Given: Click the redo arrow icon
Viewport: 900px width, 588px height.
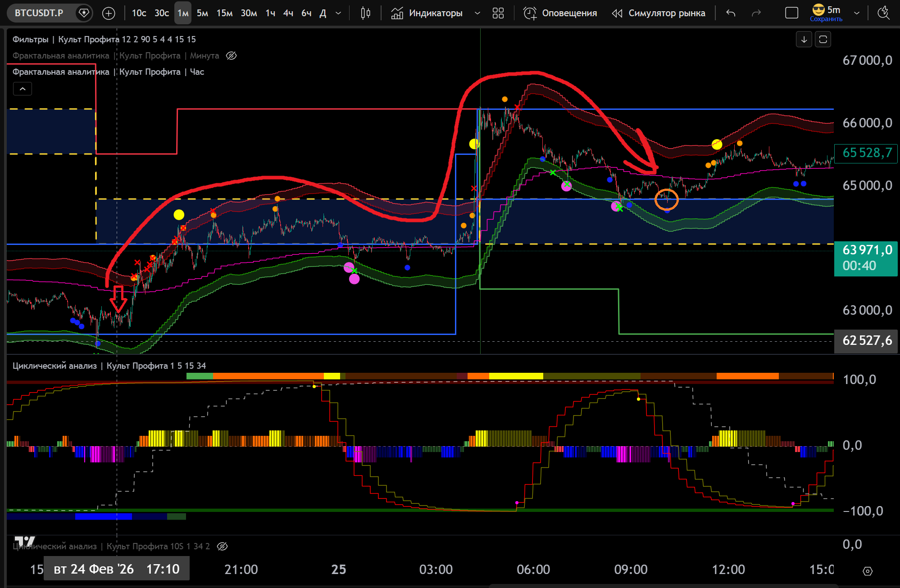Looking at the screenshot, I should tap(756, 13).
